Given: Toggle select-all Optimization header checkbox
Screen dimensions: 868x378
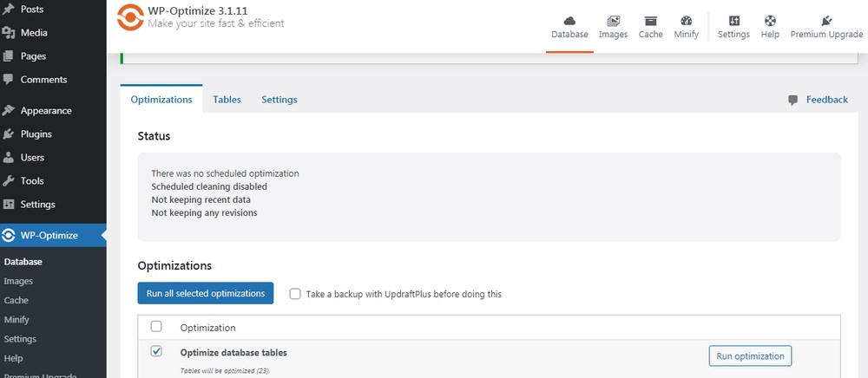Looking at the screenshot, I should [156, 327].
